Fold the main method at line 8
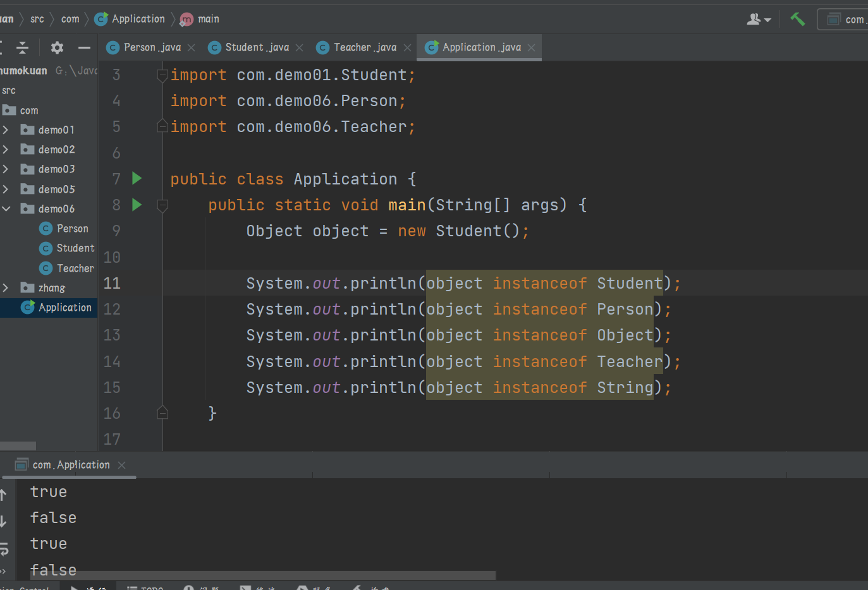The width and height of the screenshot is (868, 590). coord(162,205)
